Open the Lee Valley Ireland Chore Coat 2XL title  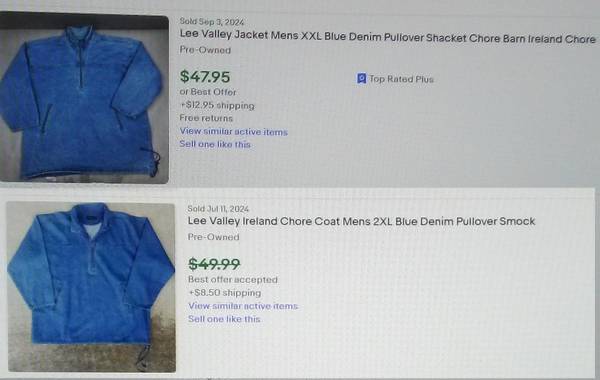[x=361, y=221]
